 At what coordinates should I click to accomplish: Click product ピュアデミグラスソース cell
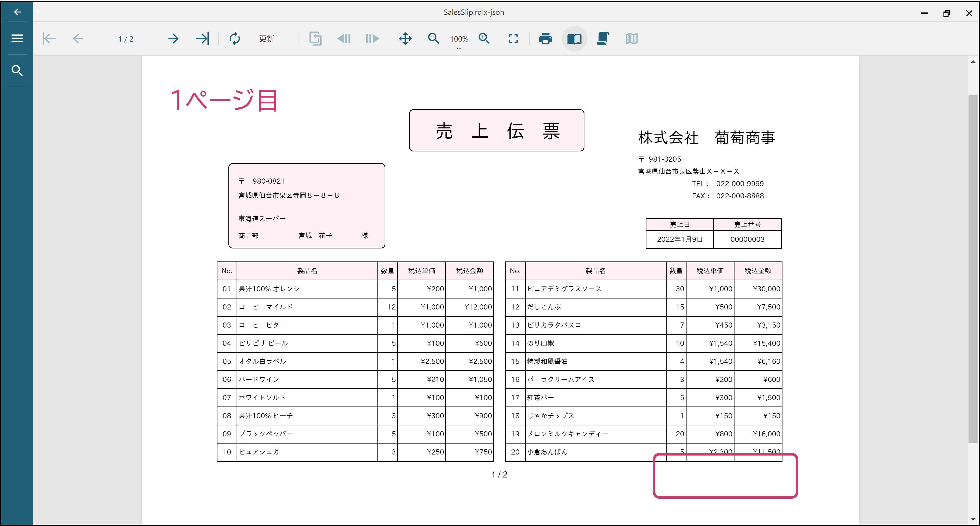595,289
